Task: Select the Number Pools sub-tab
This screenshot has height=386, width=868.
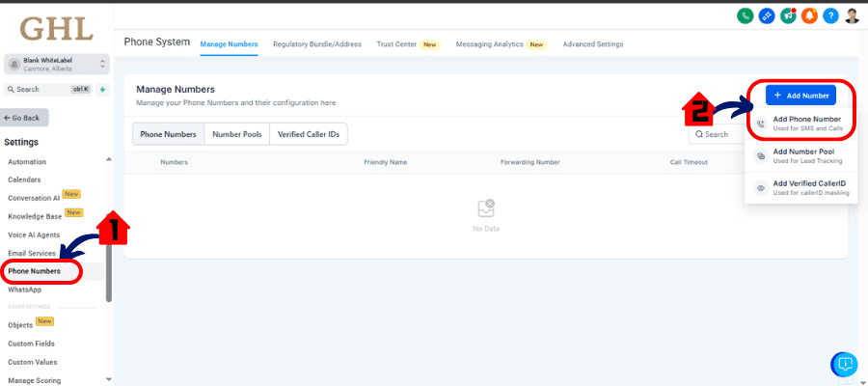Action: tap(237, 134)
